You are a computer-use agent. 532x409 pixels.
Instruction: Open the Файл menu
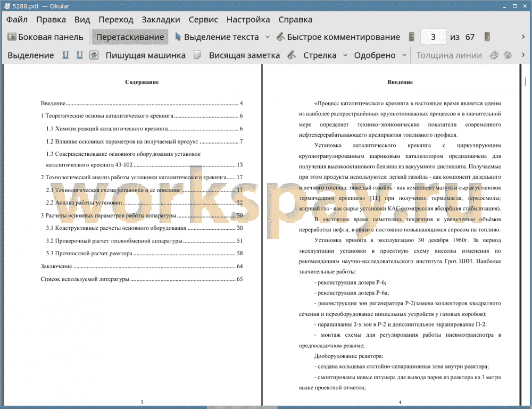pyautogui.click(x=17, y=20)
